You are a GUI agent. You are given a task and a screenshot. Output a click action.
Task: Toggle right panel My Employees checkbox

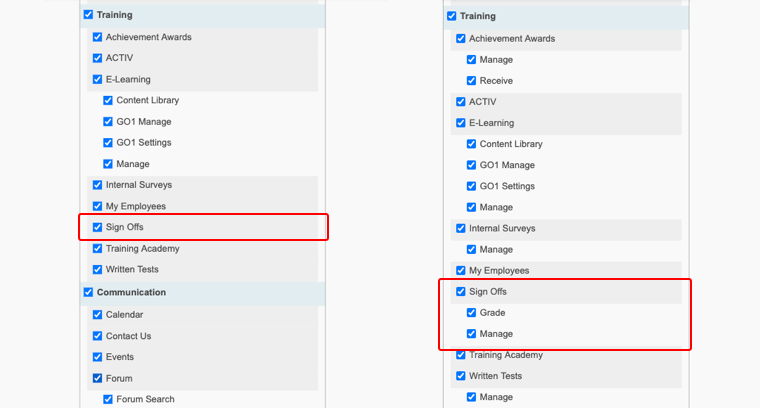[460, 270]
